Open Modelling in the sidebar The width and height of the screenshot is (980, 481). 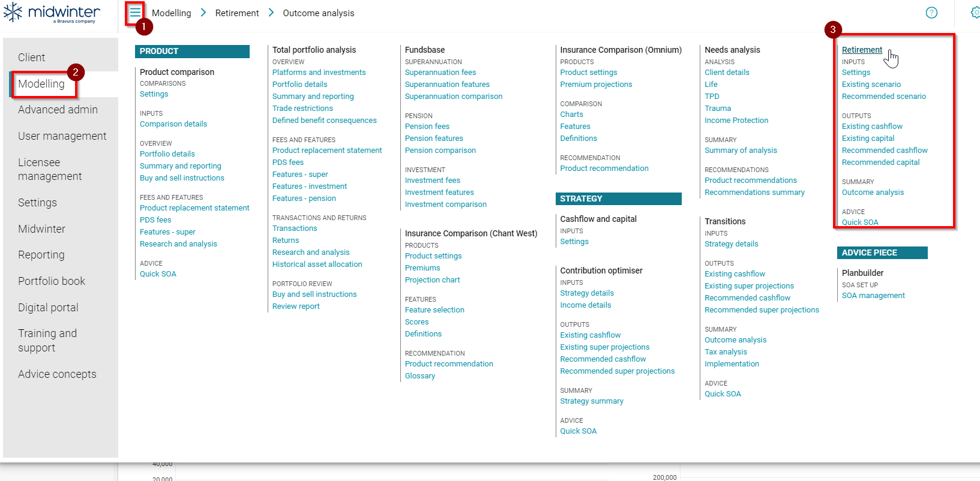pos(41,84)
